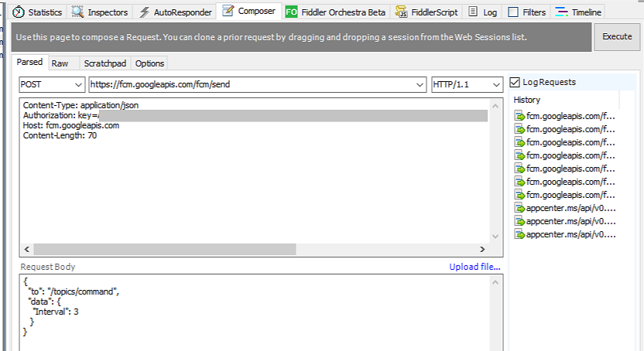Click the headers scroll-left arrow
The width and height of the screenshot is (644, 351).
point(26,249)
